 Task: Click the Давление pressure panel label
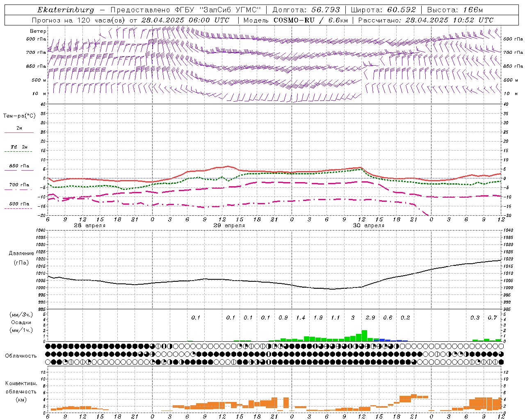pos(21,253)
